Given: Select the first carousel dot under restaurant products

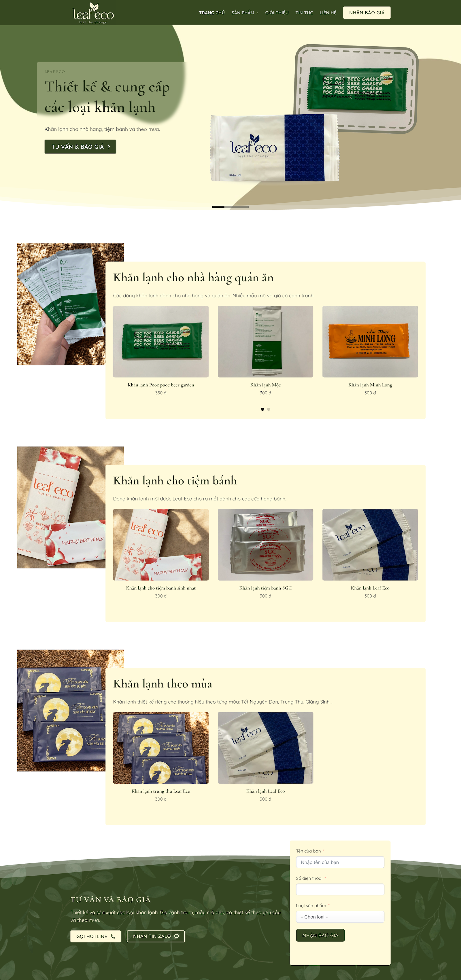Looking at the screenshot, I should point(262,409).
